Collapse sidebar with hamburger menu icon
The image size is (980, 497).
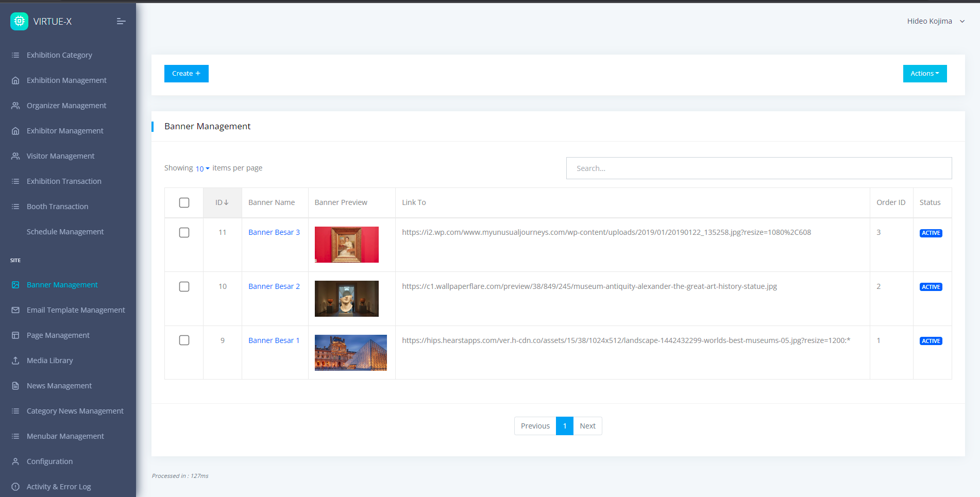pyautogui.click(x=121, y=21)
